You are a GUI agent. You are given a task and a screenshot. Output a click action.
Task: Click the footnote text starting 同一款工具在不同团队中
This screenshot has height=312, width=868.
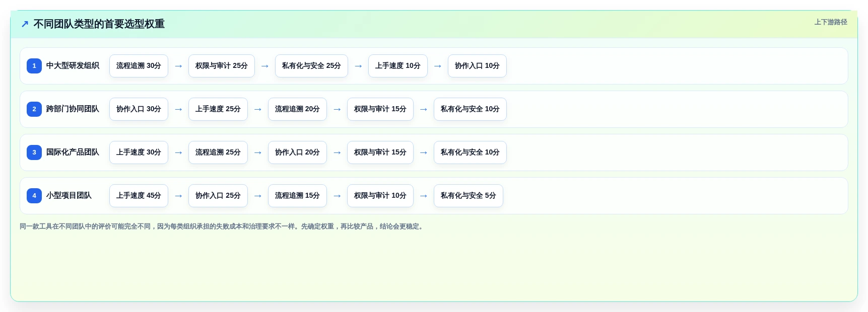(x=222, y=226)
